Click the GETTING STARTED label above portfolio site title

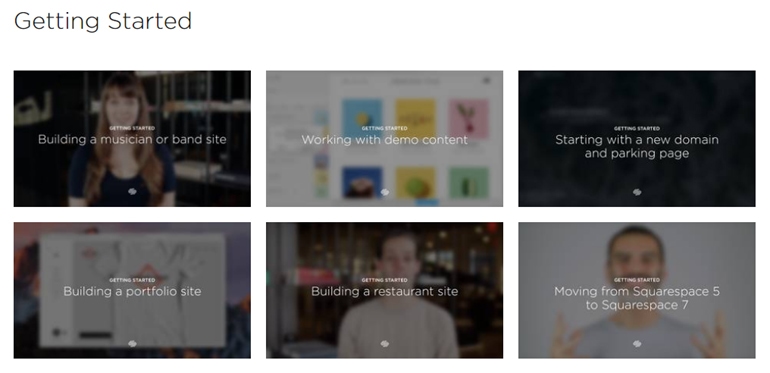tap(132, 280)
